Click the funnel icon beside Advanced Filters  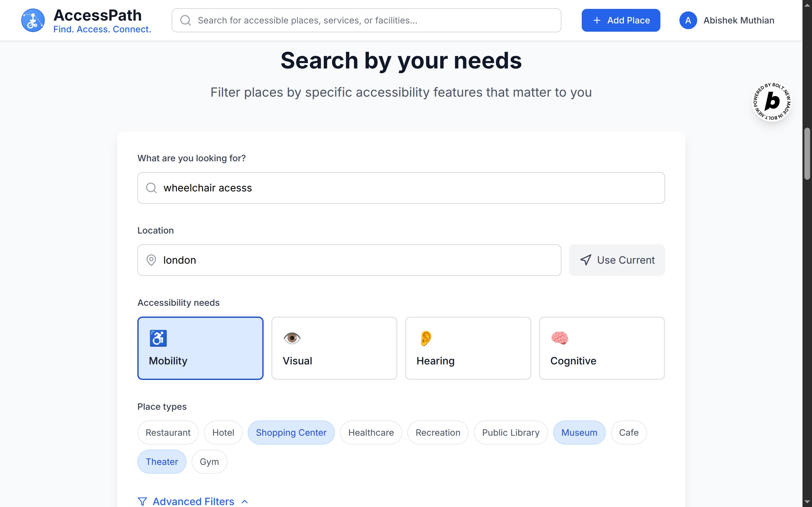[x=142, y=501]
